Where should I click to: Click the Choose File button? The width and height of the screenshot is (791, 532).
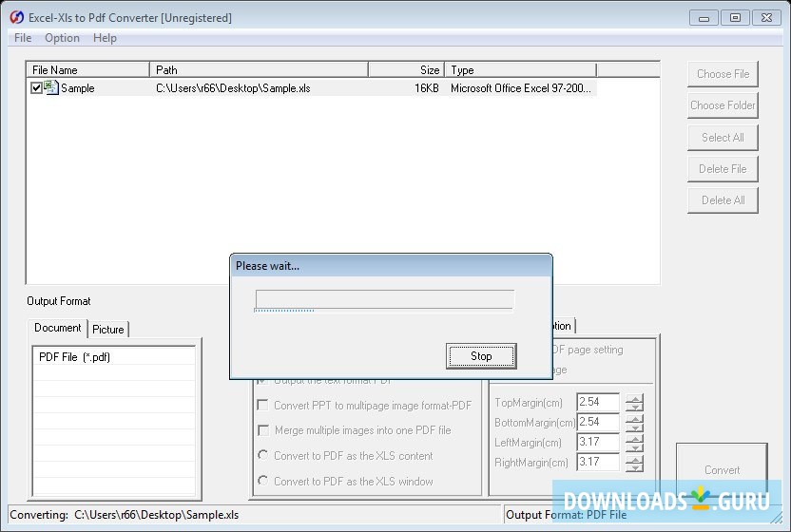pos(723,74)
